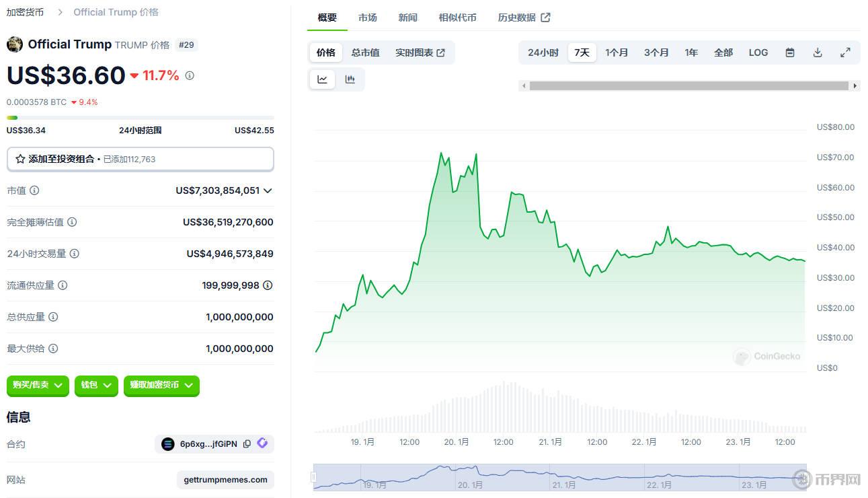
Task: Click the scrollbar left arrow above the chart
Action: [522, 86]
